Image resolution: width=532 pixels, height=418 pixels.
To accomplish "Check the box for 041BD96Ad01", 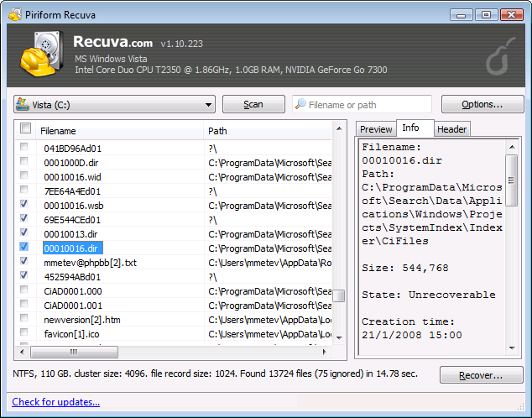I will [23, 147].
